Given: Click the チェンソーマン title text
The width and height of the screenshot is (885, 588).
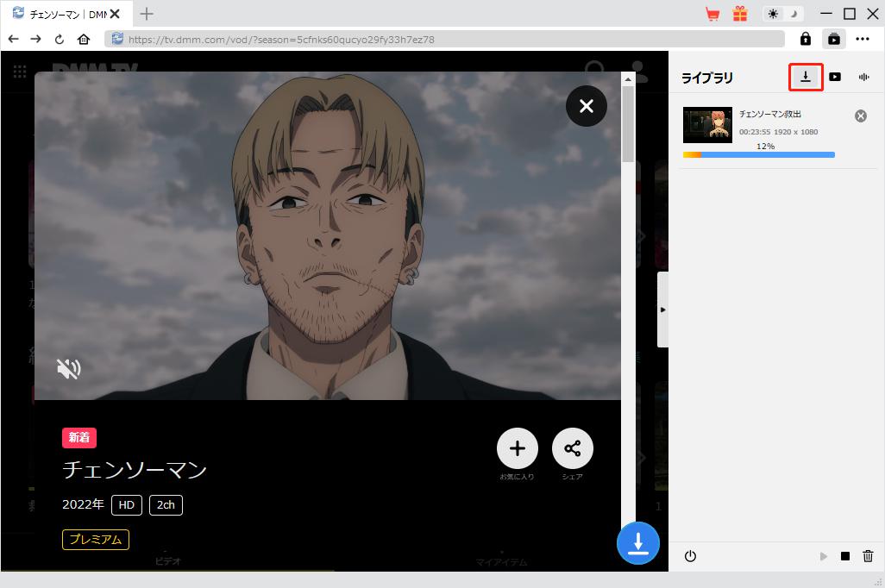Looking at the screenshot, I should tap(135, 470).
